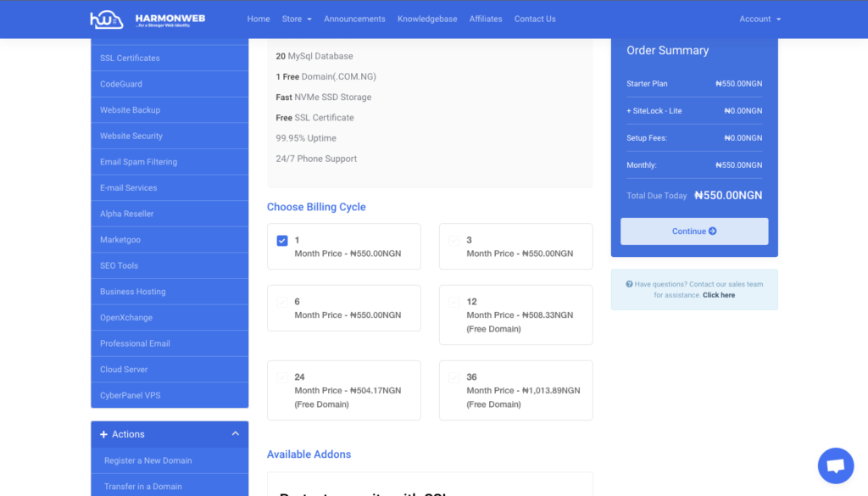
Task: Open SEO Tools category
Action: pyautogui.click(x=170, y=265)
